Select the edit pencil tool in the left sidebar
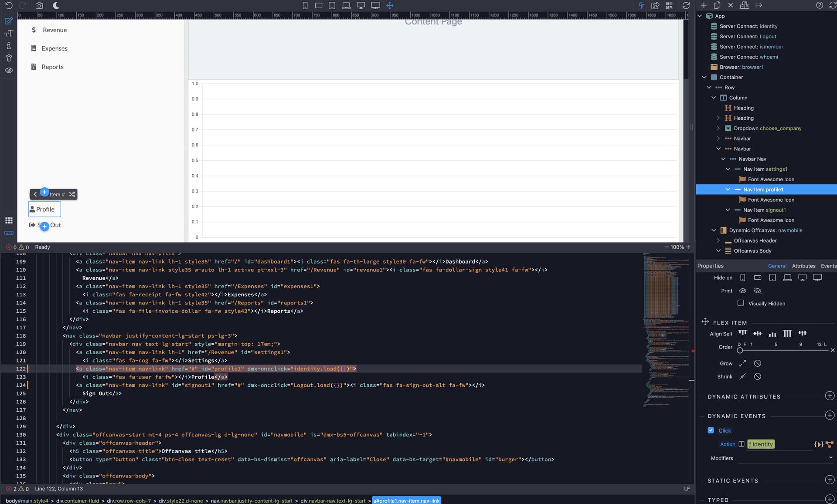Screen dimensions: 837x504 click(x=9, y=21)
